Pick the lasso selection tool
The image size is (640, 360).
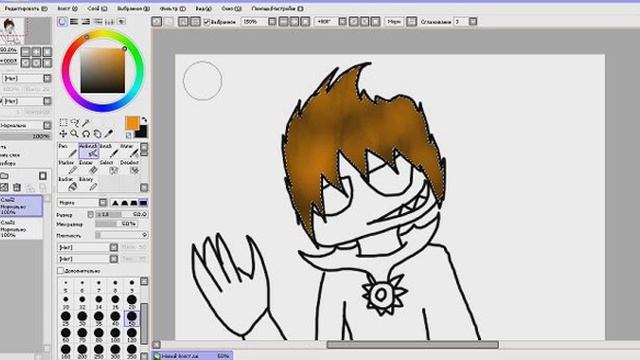74,122
